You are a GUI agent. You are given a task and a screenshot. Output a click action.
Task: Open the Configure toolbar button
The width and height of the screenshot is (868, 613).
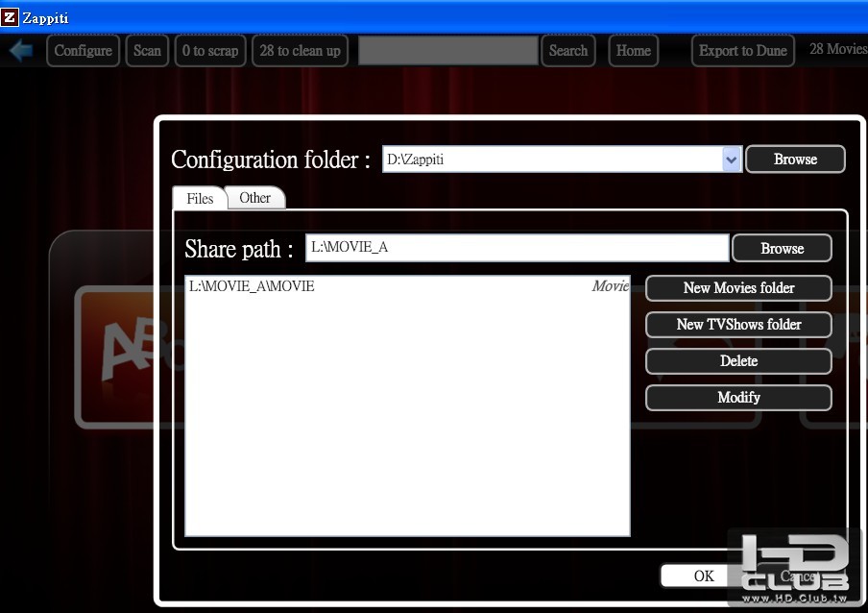83,50
